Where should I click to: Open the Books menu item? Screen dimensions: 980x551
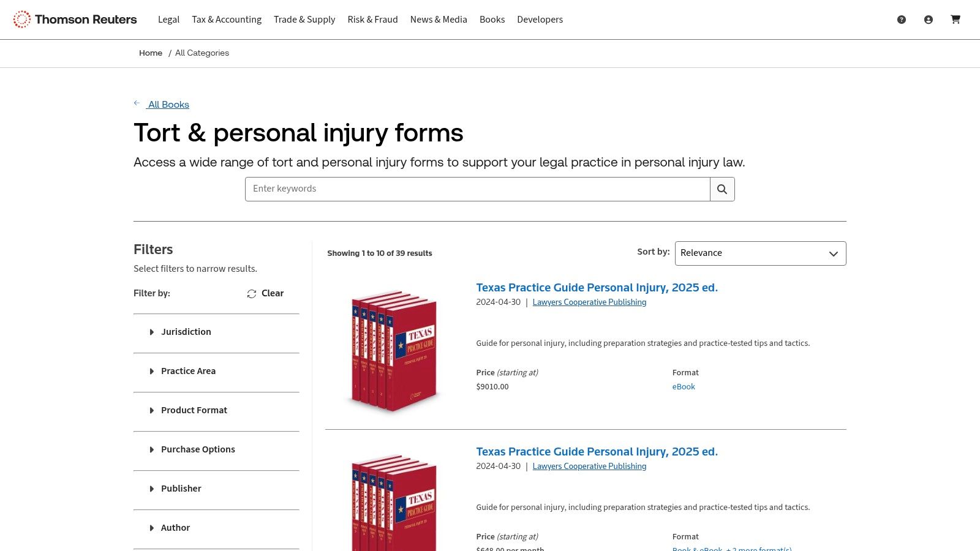[x=492, y=19]
